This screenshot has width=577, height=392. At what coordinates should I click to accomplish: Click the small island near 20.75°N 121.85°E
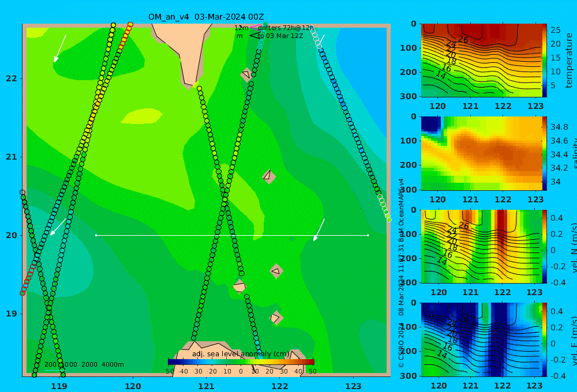269,176
